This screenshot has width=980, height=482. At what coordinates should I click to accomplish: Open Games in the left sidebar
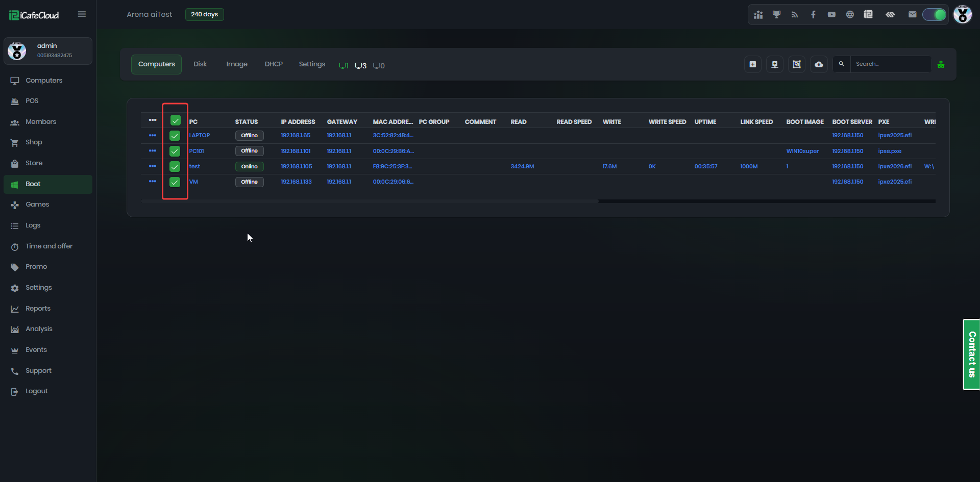coord(37,205)
